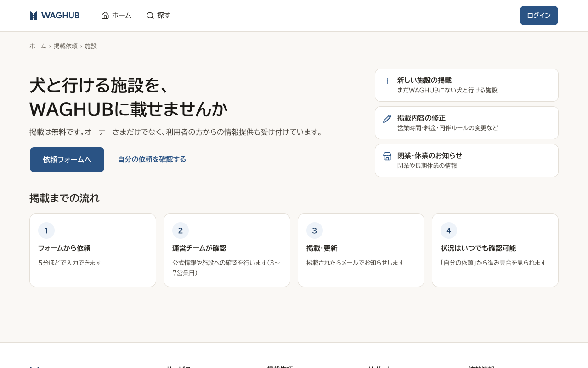The height and width of the screenshot is (368, 588).
Task: Click the 掲載までの流れ heading
Action: (64, 198)
